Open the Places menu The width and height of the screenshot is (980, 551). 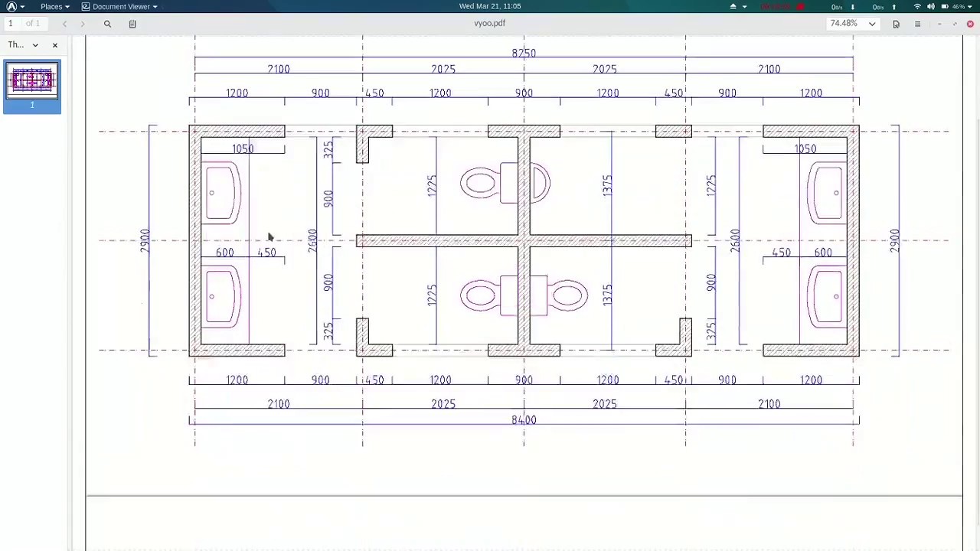54,6
